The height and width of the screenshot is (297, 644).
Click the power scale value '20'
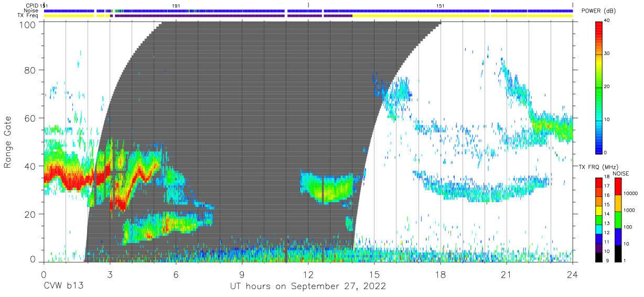607,87
